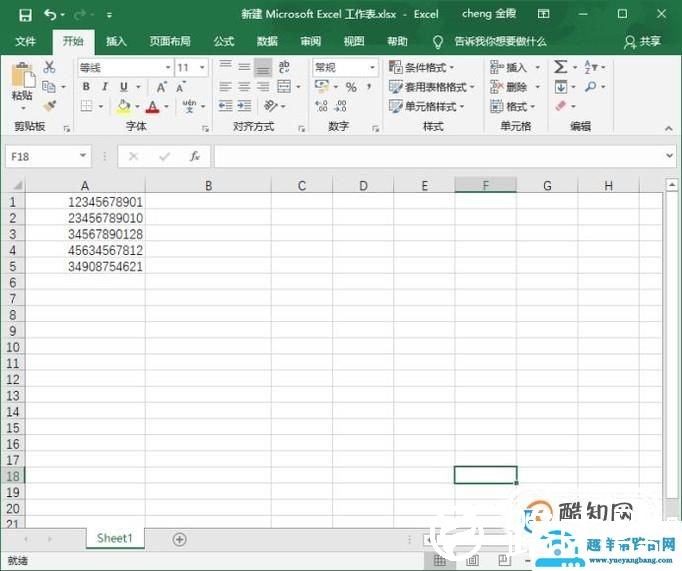Click the Cut scissors icon
Image resolution: width=682 pixels, height=571 pixels.
coord(50,67)
